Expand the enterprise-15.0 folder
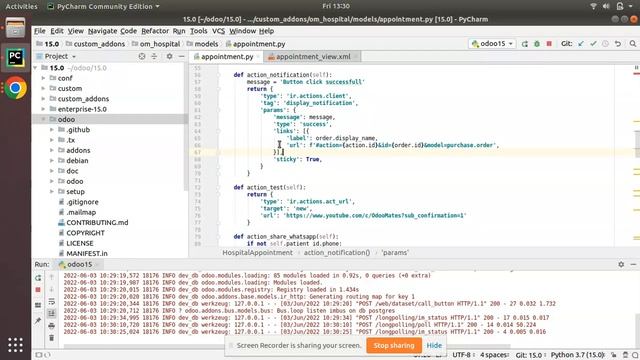 [x=43, y=109]
